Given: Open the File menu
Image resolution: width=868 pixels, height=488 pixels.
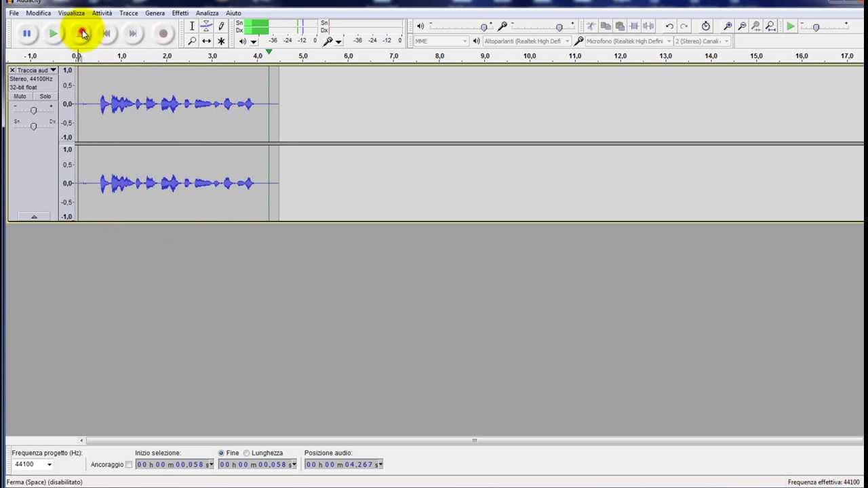Looking at the screenshot, I should click(x=14, y=13).
